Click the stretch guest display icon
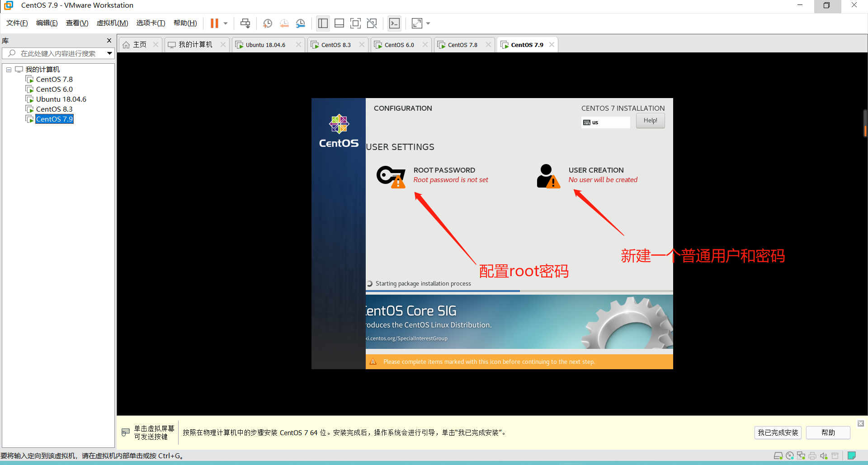 (x=417, y=23)
